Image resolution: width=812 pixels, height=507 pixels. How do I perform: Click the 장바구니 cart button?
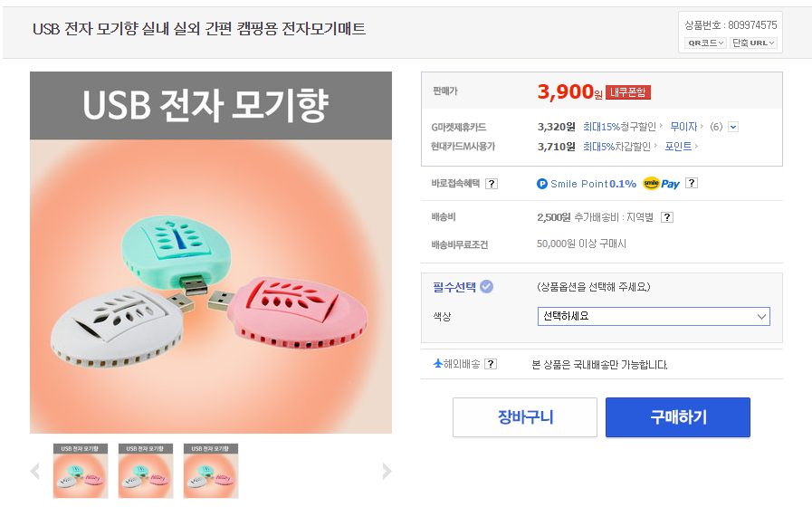(x=525, y=417)
